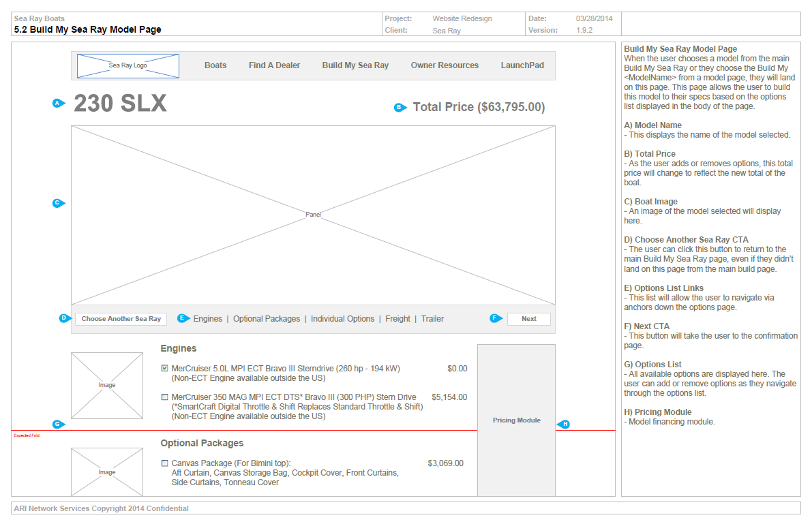Select the project value "Website Redesign"
Viewport: 812px width, 524px height.
462,18
